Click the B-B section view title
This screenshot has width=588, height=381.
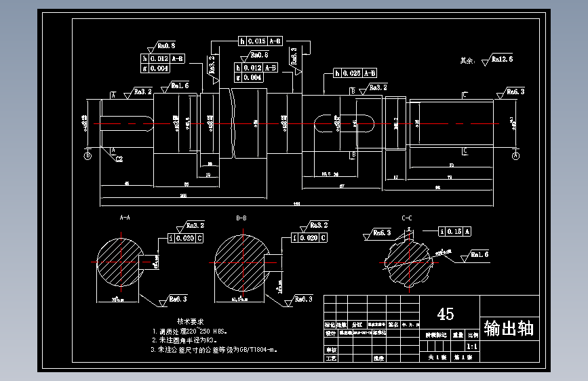click(241, 218)
